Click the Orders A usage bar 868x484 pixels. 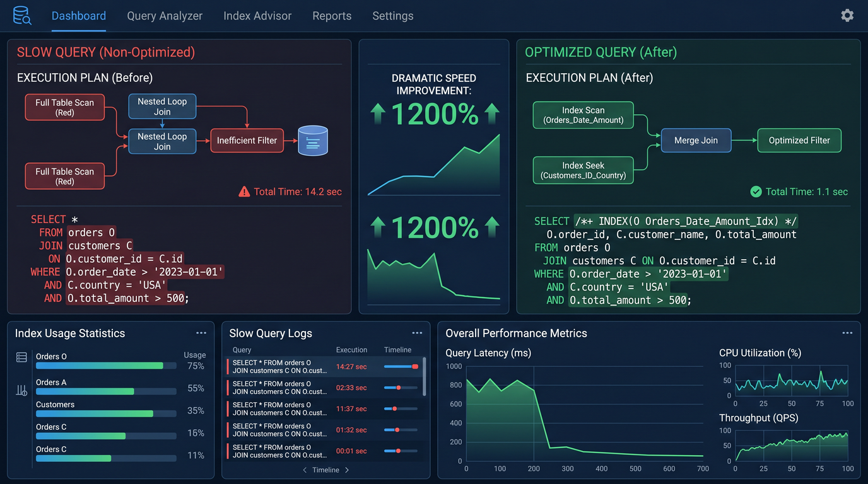pos(106,391)
